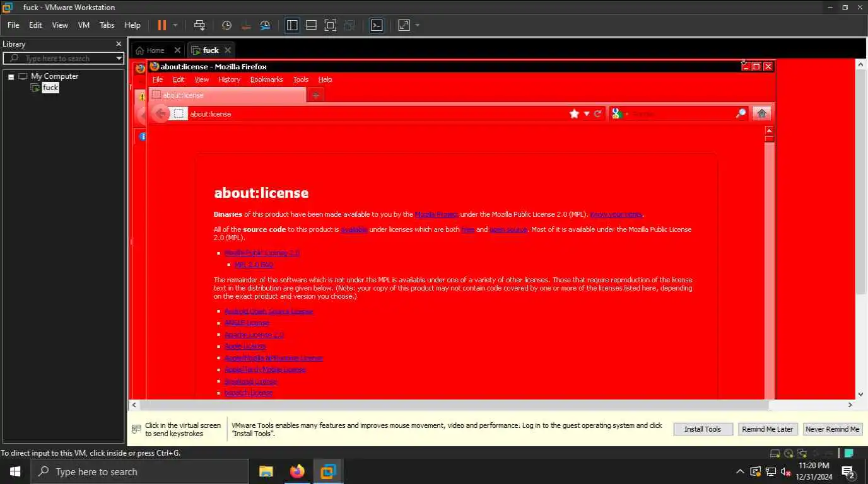The height and width of the screenshot is (484, 868).
Task: Click the Library search field
Action: point(63,58)
